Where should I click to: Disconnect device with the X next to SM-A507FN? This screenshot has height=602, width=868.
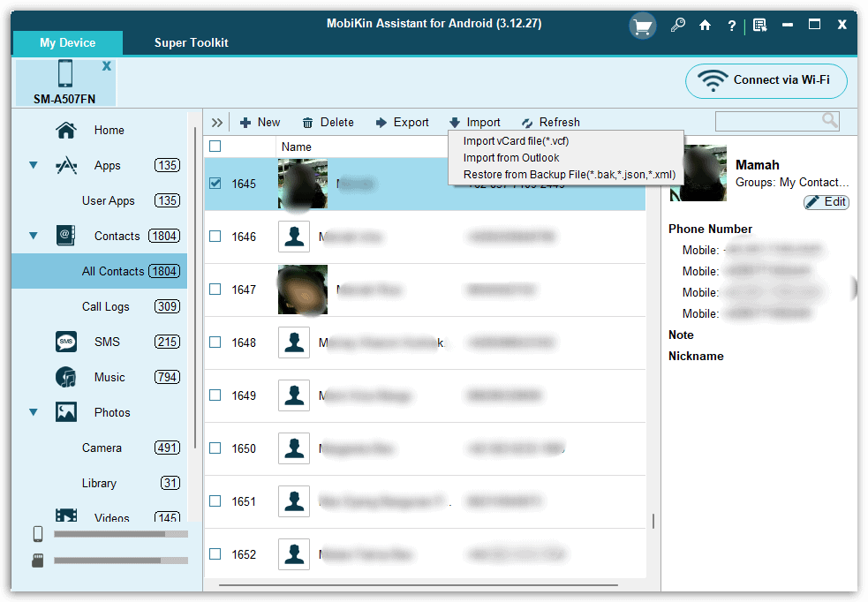click(x=106, y=66)
